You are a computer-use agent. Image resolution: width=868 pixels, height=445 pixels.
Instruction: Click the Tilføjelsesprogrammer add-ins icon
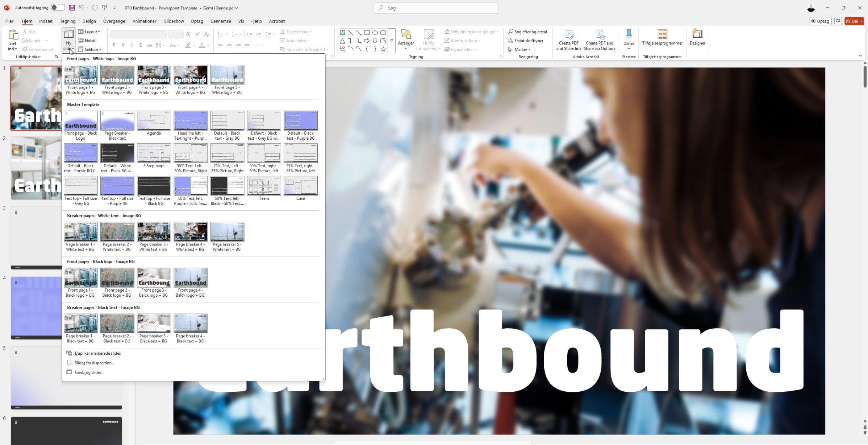662,34
